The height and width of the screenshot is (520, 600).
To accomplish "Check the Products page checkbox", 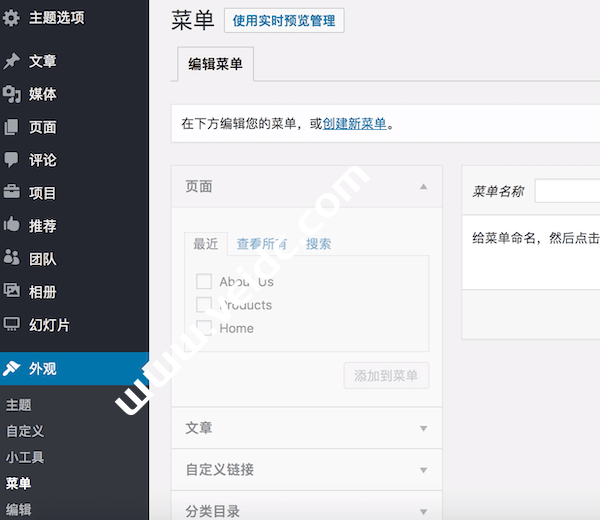I will (x=204, y=305).
